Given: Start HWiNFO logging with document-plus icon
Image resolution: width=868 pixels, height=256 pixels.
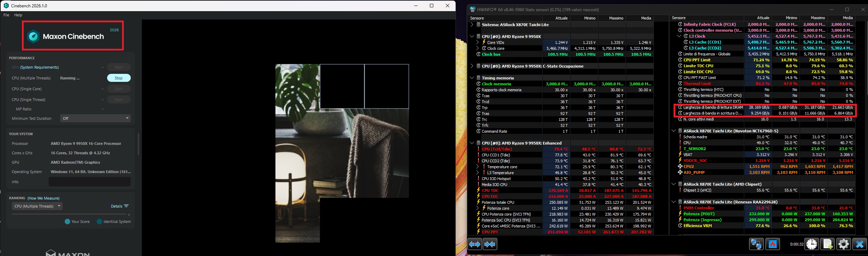Looking at the screenshot, I should 827,244.
